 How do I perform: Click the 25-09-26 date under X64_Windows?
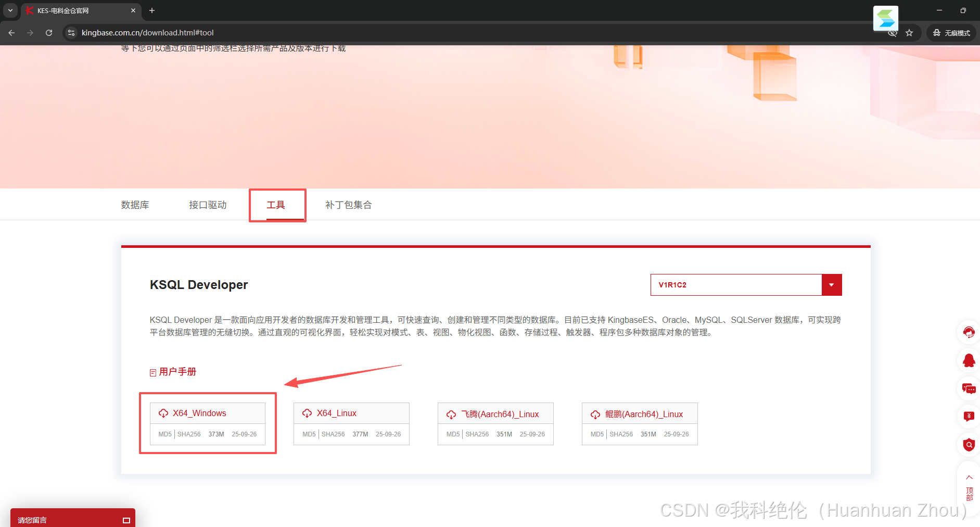(x=244, y=434)
